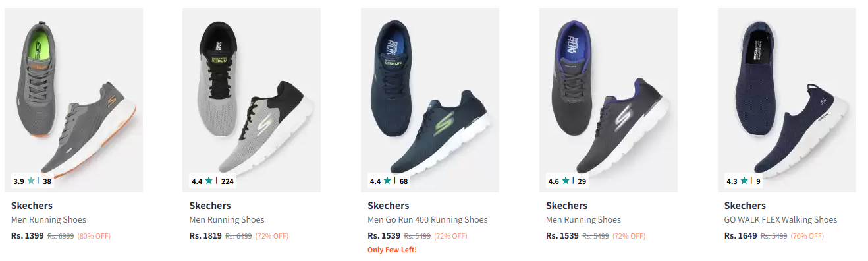
Task: Open the light grey and black shoe image
Action: [x=252, y=100]
